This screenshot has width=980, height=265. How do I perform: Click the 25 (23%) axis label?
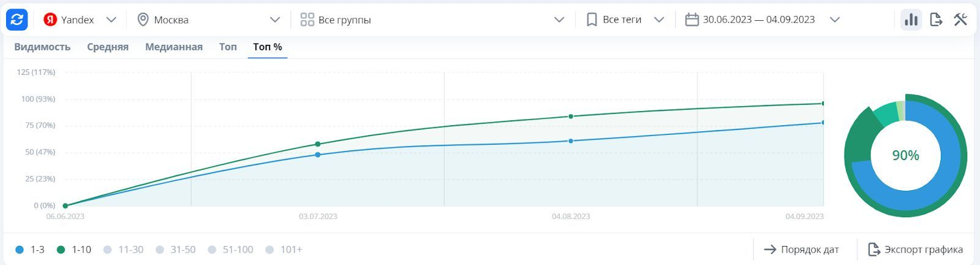tap(40, 179)
